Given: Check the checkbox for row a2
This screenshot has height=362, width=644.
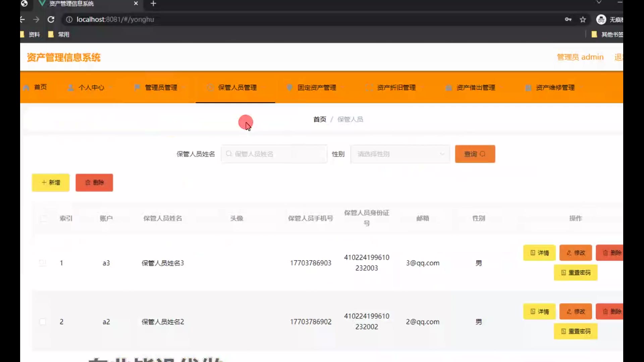Looking at the screenshot, I should click(43, 322).
